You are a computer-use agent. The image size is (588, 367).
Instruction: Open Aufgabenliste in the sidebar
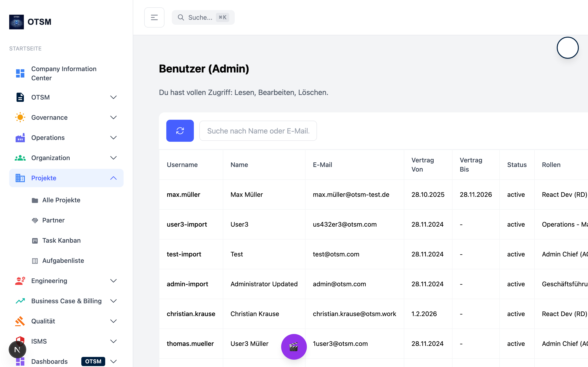pos(63,261)
